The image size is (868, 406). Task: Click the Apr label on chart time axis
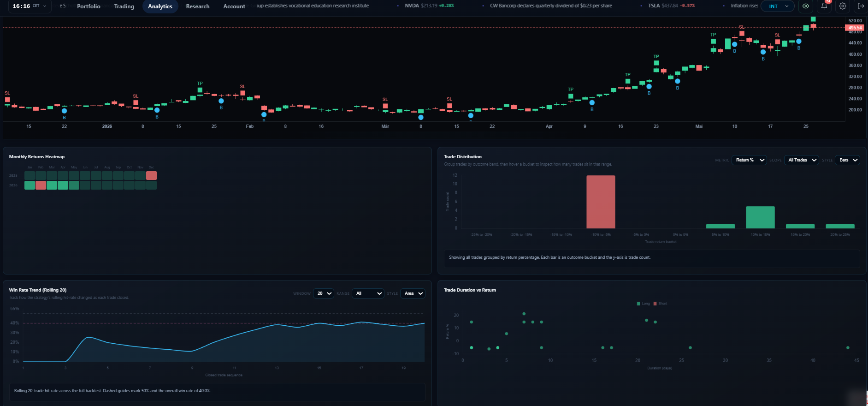click(549, 126)
